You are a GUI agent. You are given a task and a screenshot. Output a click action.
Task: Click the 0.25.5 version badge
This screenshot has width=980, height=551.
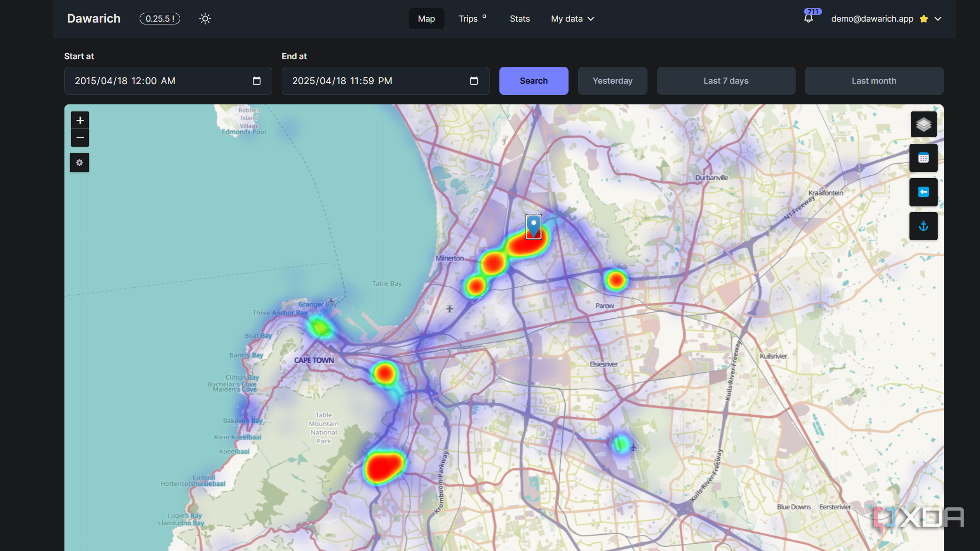160,19
